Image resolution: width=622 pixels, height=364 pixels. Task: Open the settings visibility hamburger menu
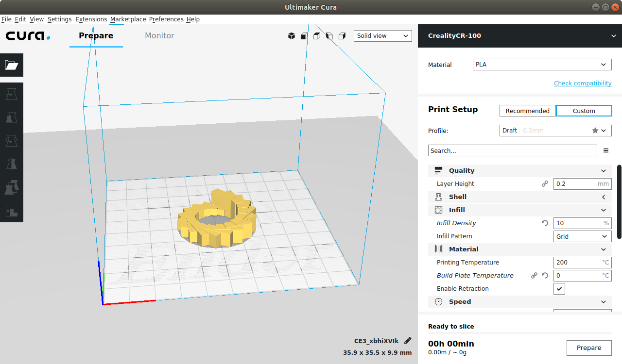606,150
